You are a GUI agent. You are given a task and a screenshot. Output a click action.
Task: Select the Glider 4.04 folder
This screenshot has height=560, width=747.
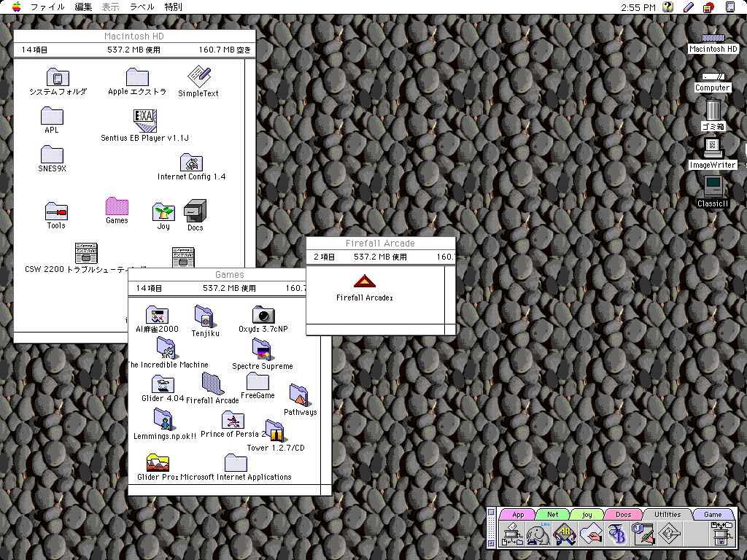point(163,384)
